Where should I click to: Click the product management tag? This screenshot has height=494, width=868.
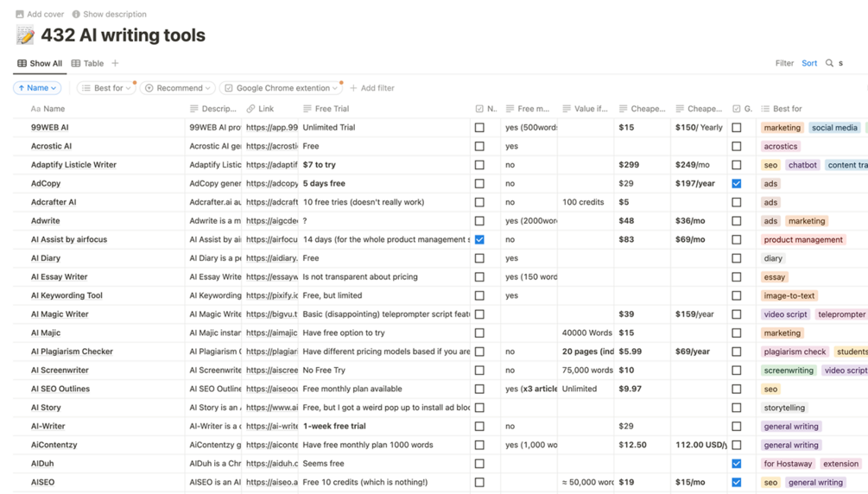803,239
